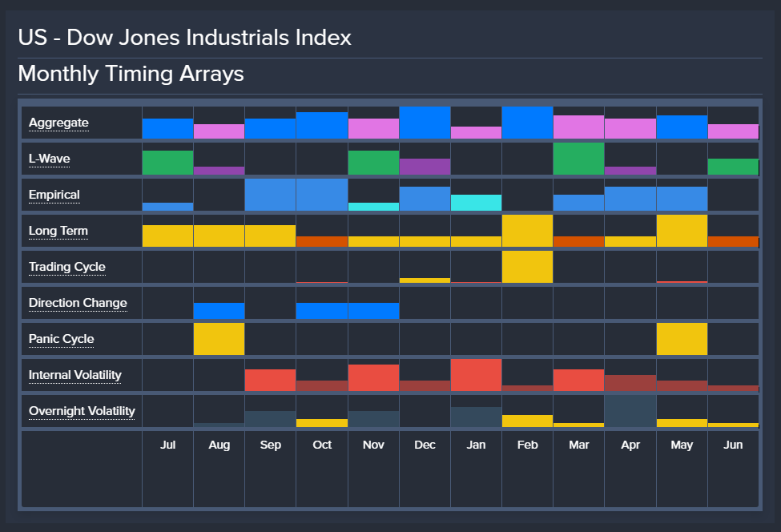
Task: Click the Monthly Timing Arrays heading
Action: pyautogui.click(x=131, y=74)
